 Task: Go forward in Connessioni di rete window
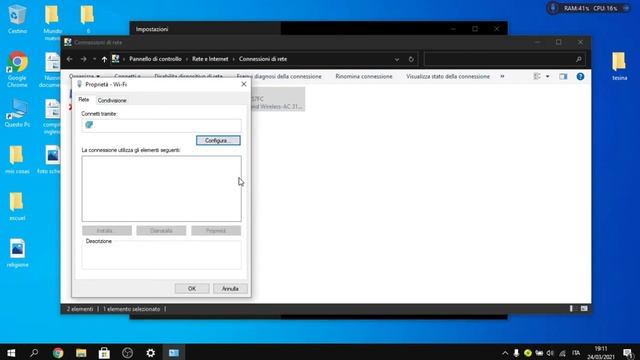coord(83,59)
